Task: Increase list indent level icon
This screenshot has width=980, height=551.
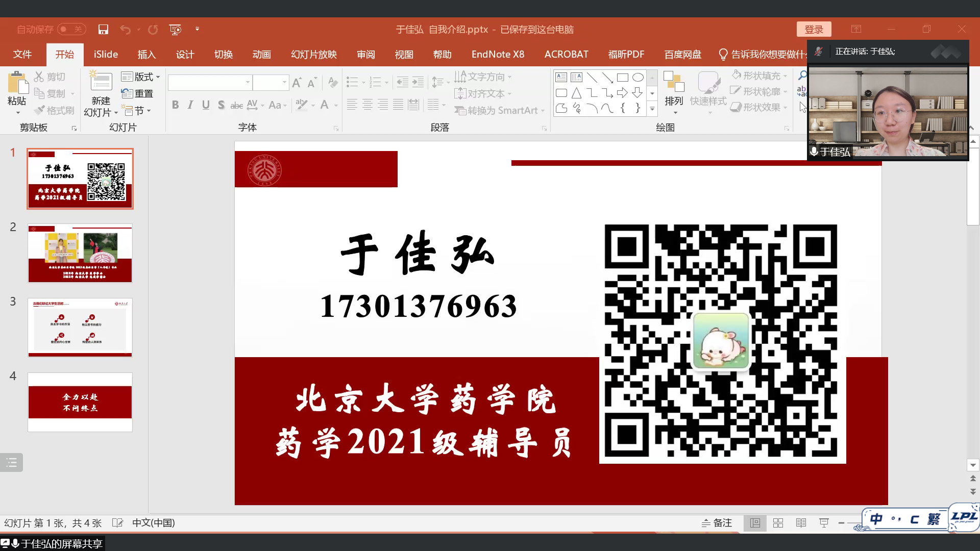Action: pyautogui.click(x=418, y=82)
